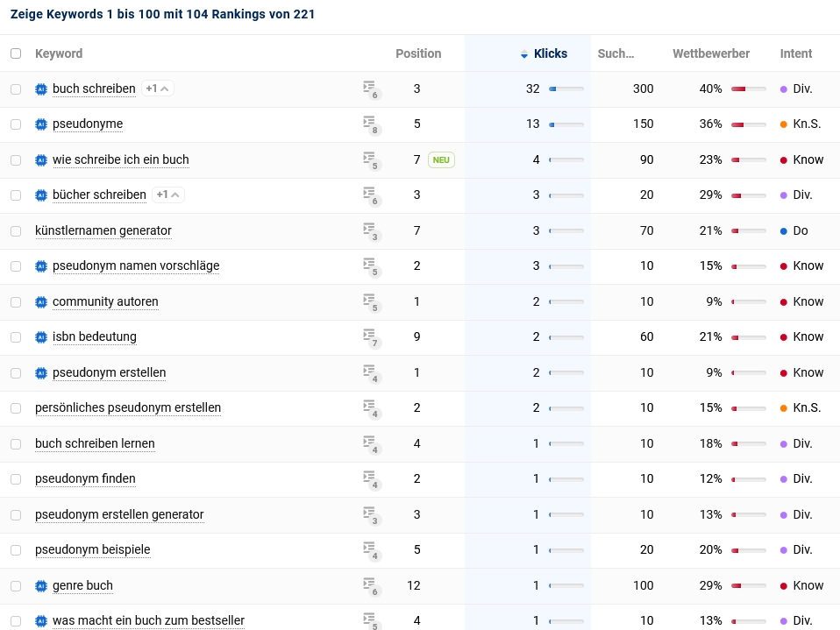
Task: Click the blue AI badge next to "buch schreiben"
Action: tap(41, 88)
